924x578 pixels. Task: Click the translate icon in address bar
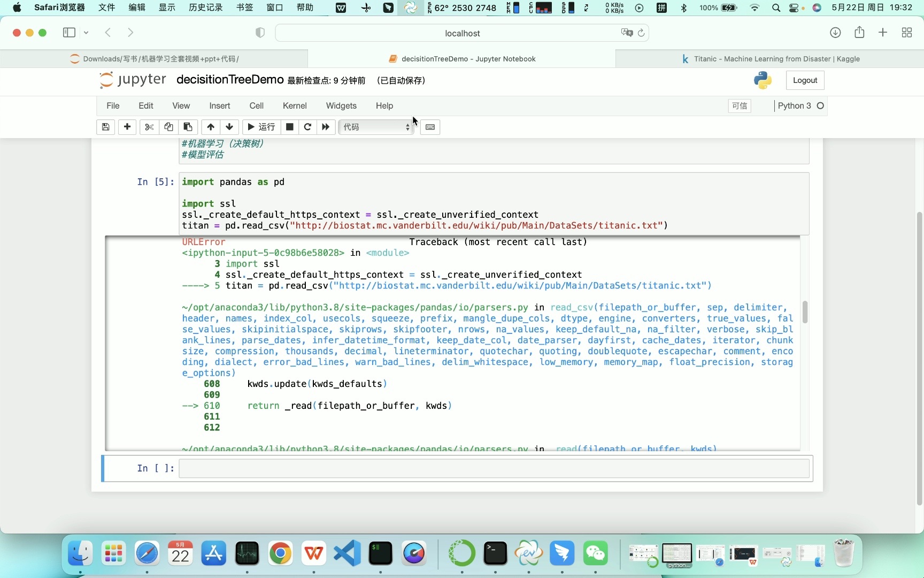point(627,33)
